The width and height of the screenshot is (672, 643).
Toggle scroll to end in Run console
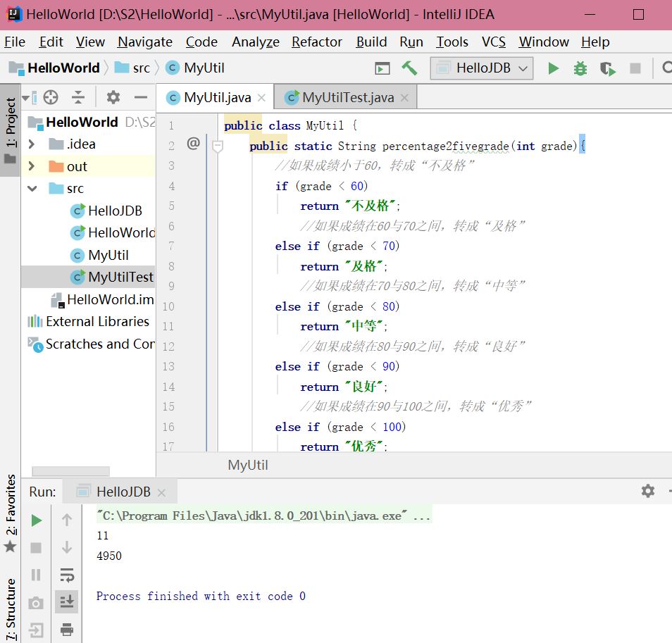click(x=67, y=602)
